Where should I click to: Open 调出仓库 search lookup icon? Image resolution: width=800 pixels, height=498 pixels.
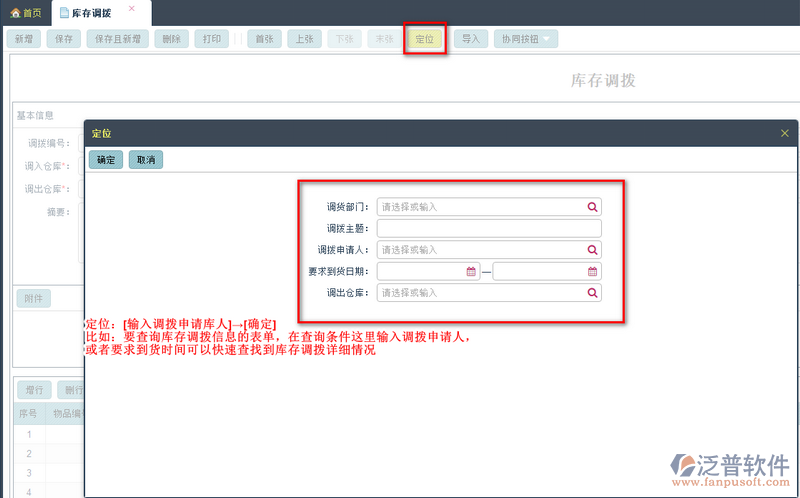[x=592, y=293]
